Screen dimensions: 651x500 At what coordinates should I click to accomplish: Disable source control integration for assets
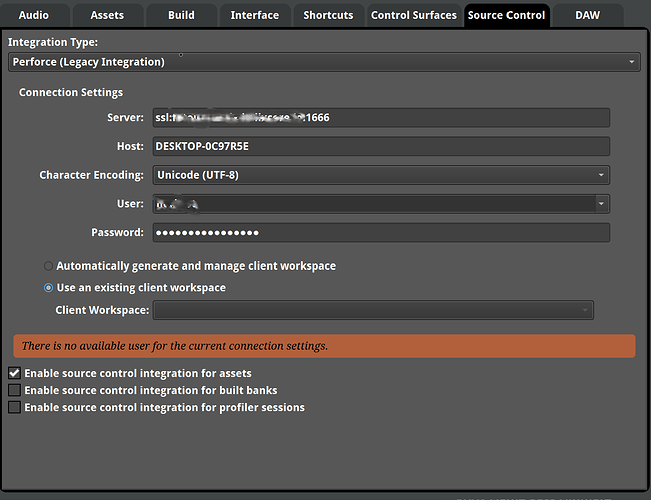(x=14, y=373)
